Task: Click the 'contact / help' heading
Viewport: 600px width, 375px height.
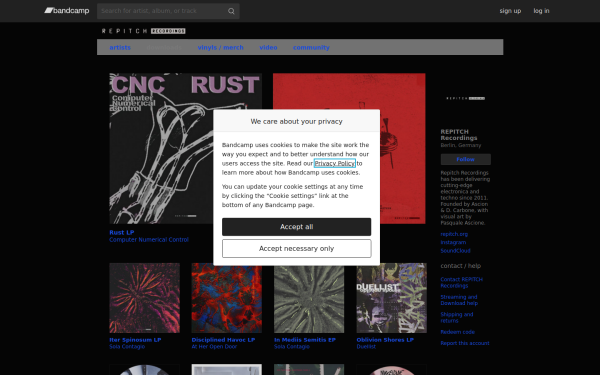Action: coord(461,266)
